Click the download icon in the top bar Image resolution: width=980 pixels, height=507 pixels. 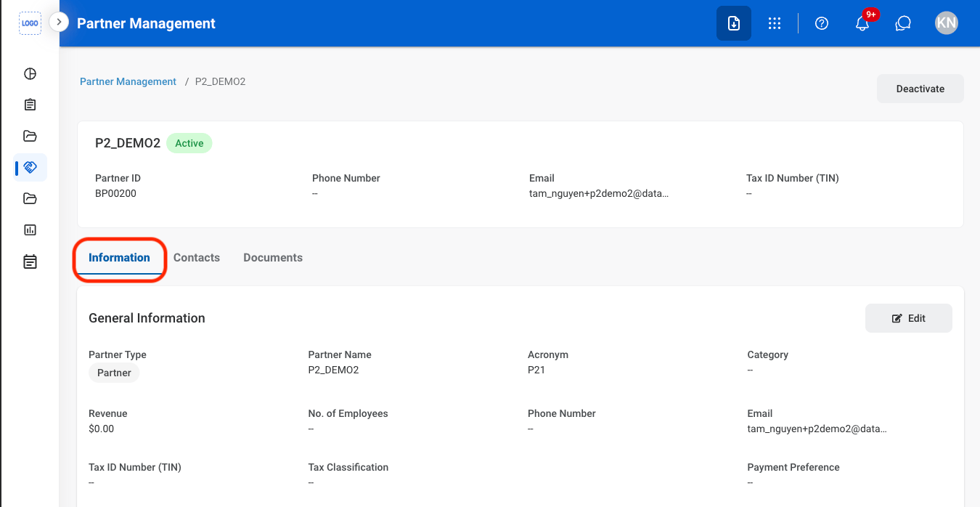pyautogui.click(x=734, y=23)
